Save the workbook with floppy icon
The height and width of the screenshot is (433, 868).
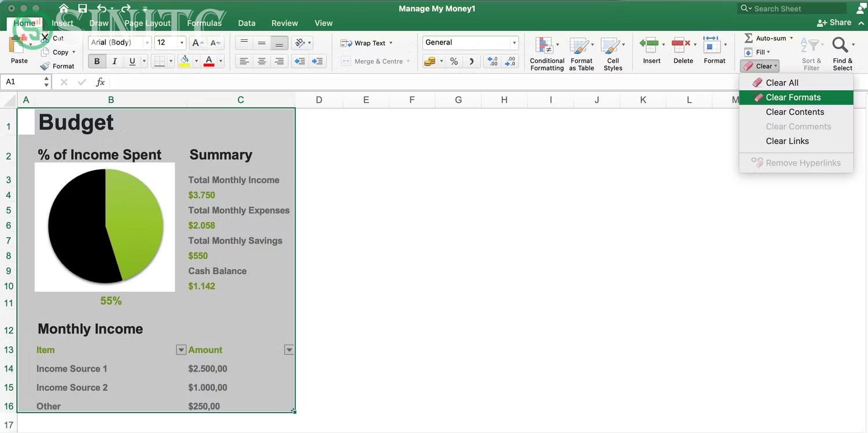point(82,9)
